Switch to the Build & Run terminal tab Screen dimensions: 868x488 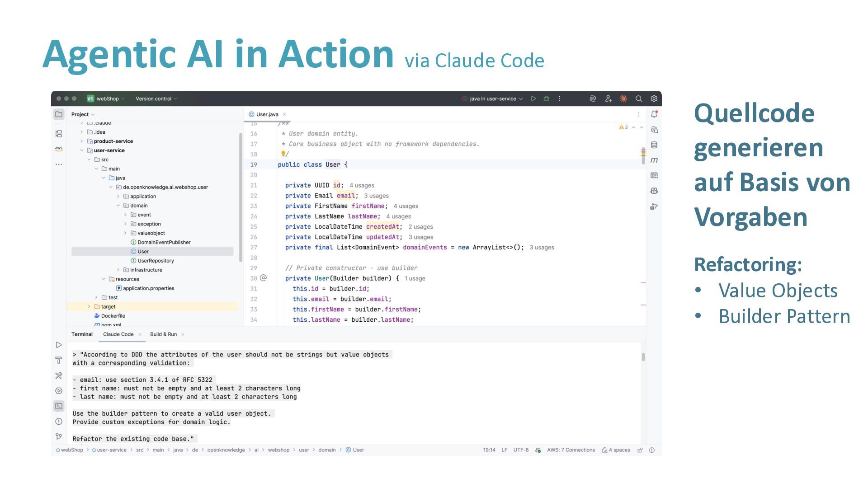point(163,334)
